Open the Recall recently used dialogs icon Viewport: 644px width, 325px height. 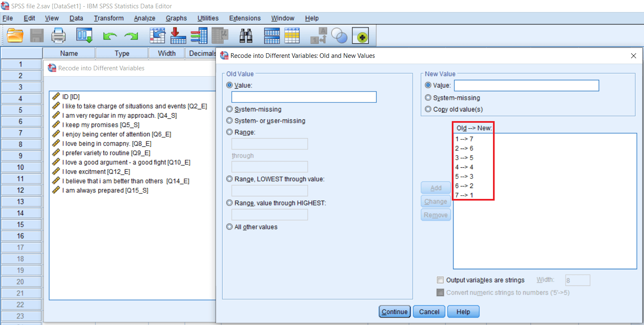coord(84,36)
